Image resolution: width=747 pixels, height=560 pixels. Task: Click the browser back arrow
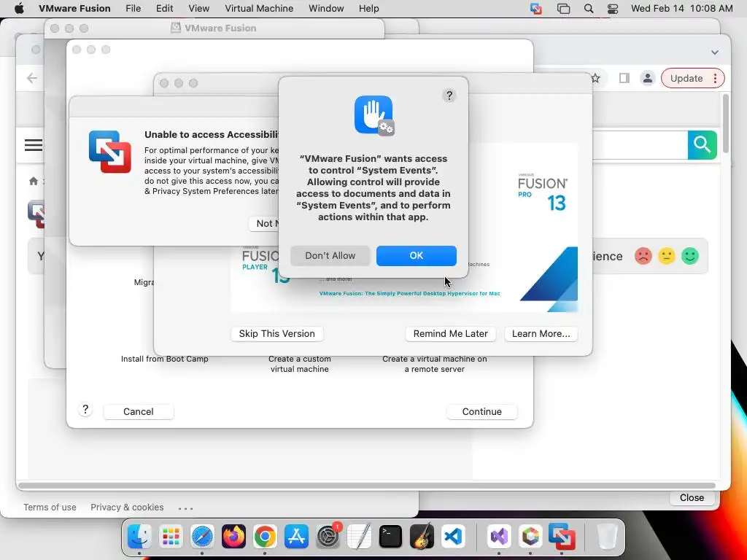point(32,78)
